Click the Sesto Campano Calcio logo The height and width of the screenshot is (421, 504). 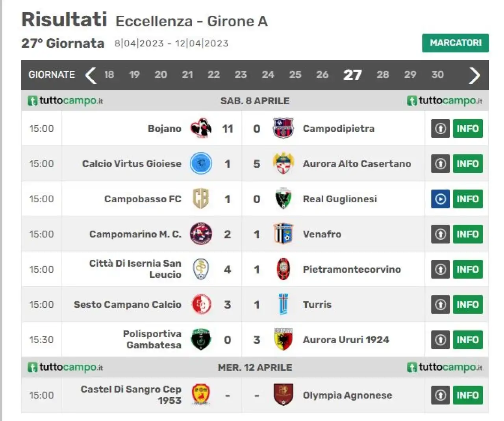coord(201,305)
